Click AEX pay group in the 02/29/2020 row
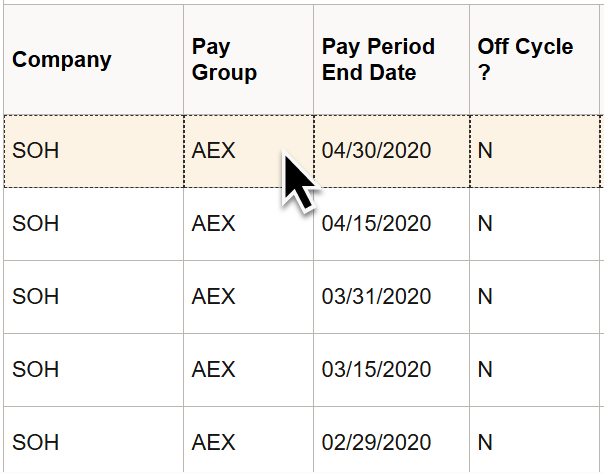 tap(213, 442)
